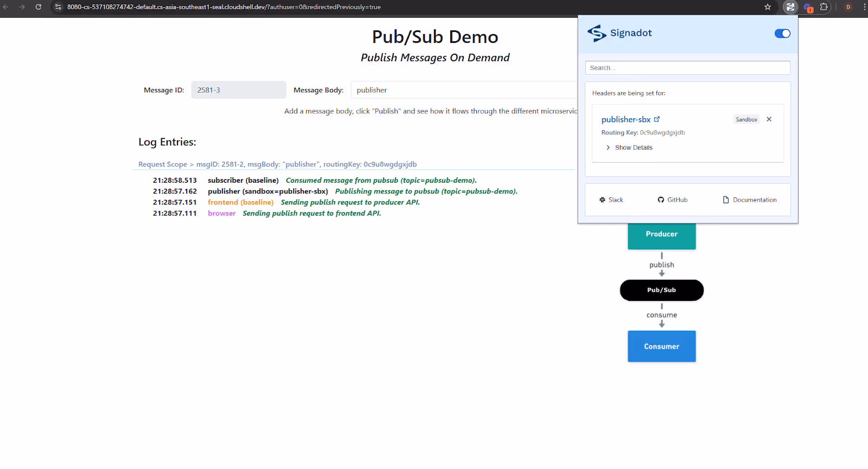Image resolution: width=868 pixels, height=469 pixels.
Task: Click the Log Entries heading
Action: point(167,142)
